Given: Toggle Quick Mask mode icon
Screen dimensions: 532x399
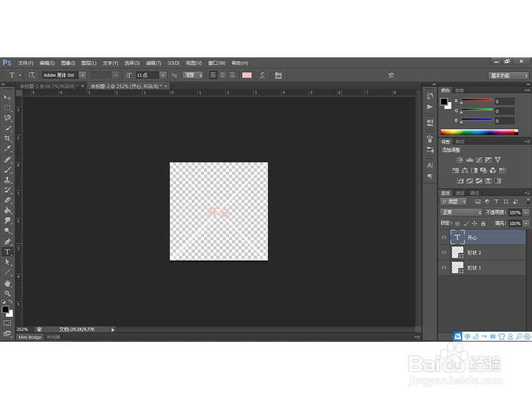Looking at the screenshot, I should click(x=7, y=323).
